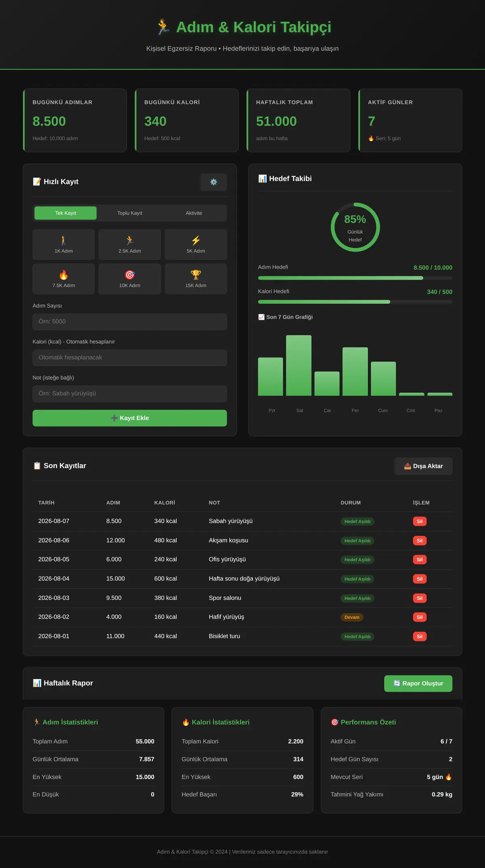
Task: Open the Haftalık Toplam stat card
Action: pyautogui.click(x=298, y=120)
